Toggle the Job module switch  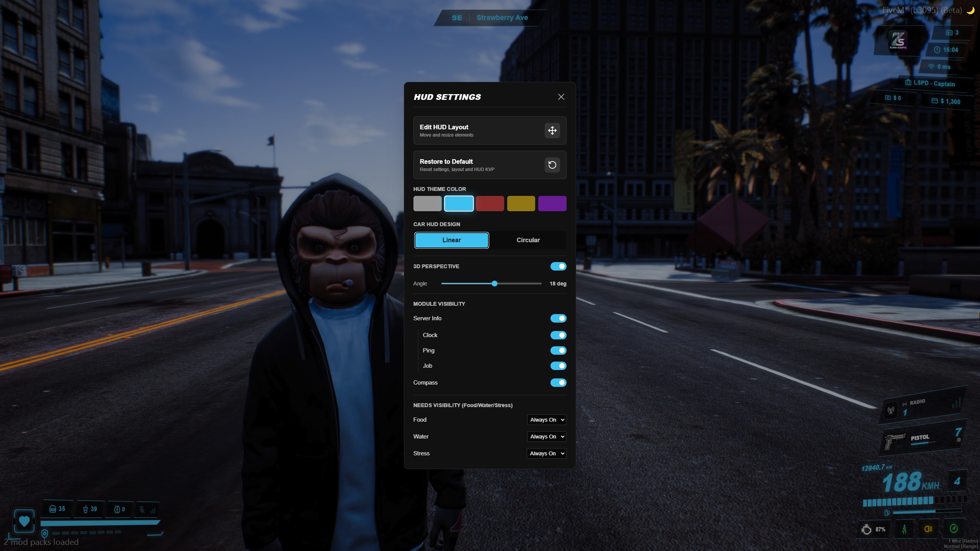558,366
